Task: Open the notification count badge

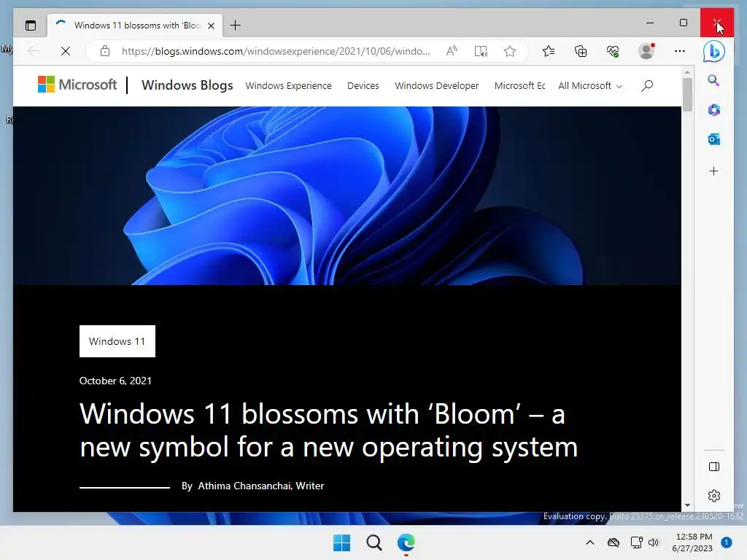Action: [x=727, y=542]
